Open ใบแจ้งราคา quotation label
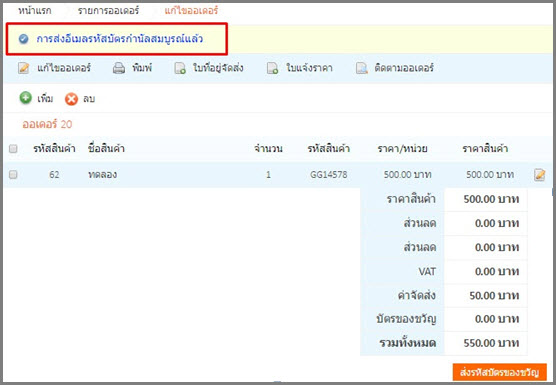The image size is (556, 385). (x=309, y=68)
